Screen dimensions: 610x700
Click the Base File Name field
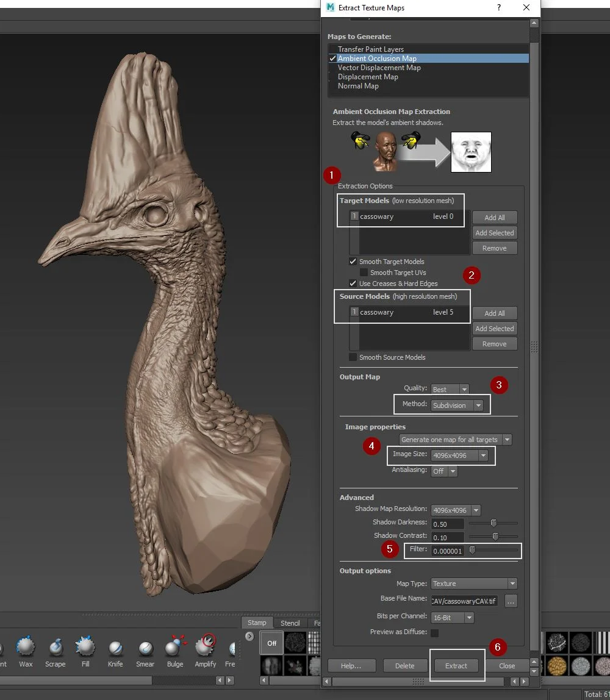coord(464,601)
